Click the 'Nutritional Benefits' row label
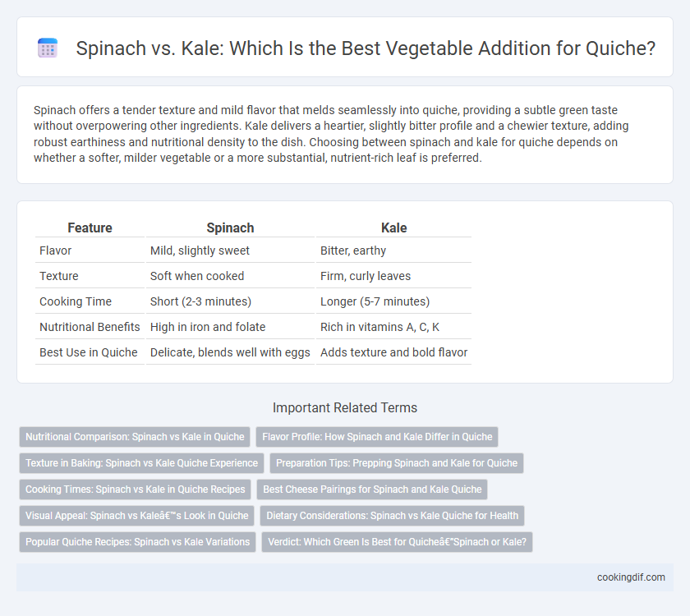Image resolution: width=690 pixels, height=616 pixels. tap(90, 327)
